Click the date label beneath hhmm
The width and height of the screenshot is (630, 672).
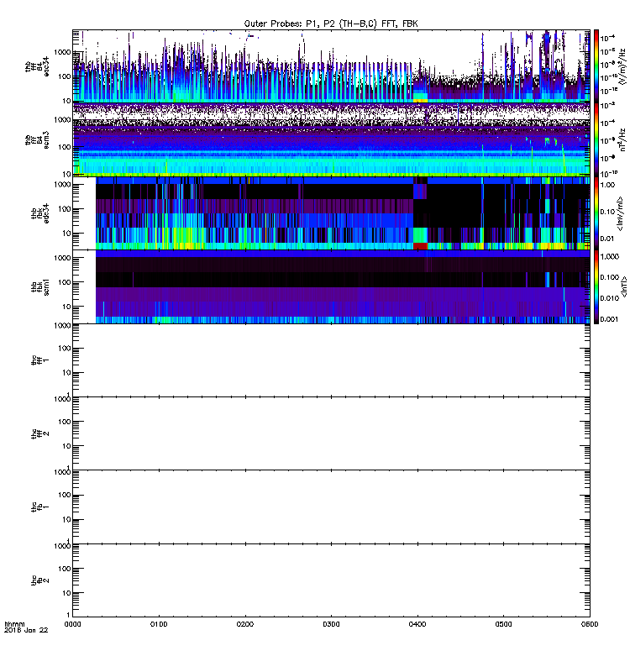pos(26,630)
